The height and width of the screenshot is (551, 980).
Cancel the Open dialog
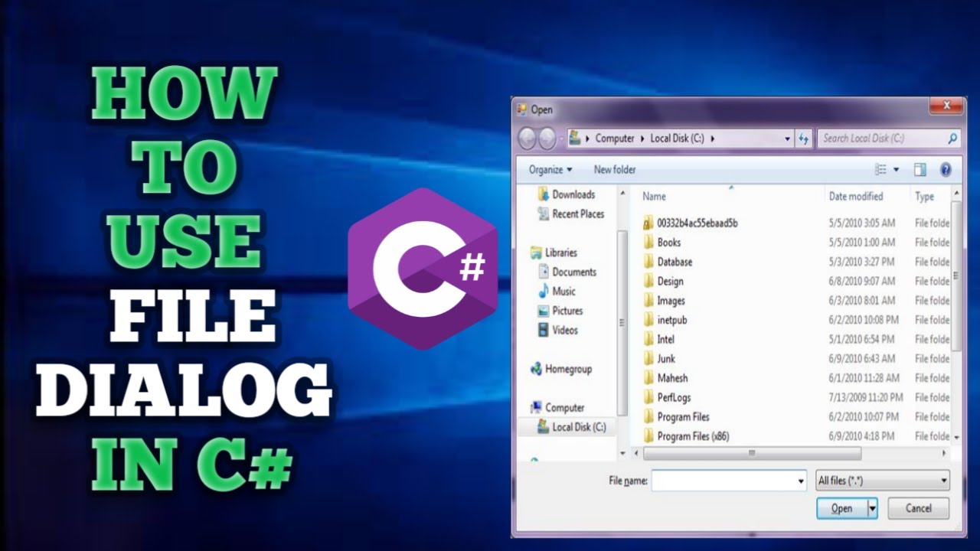pyautogui.click(x=919, y=508)
